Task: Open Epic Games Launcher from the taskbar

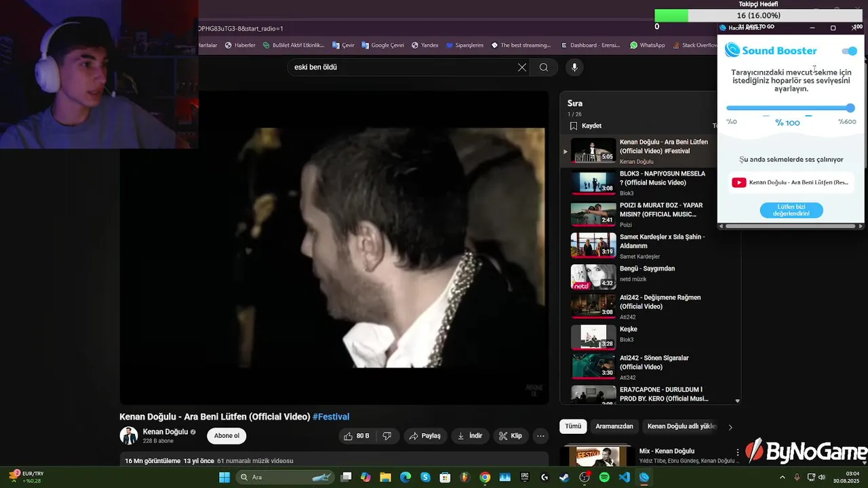Action: (525, 477)
